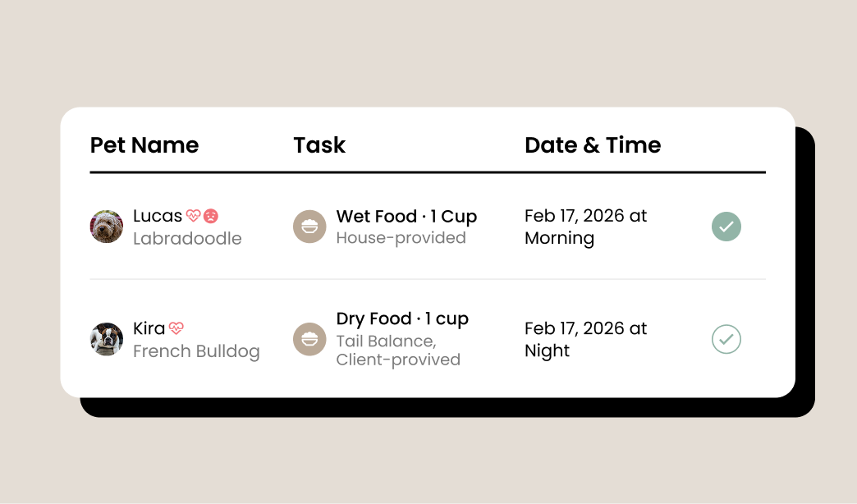Viewport: 857px width, 504px height.
Task: Click the food bowl icon for Dry Food
Action: [x=309, y=339]
